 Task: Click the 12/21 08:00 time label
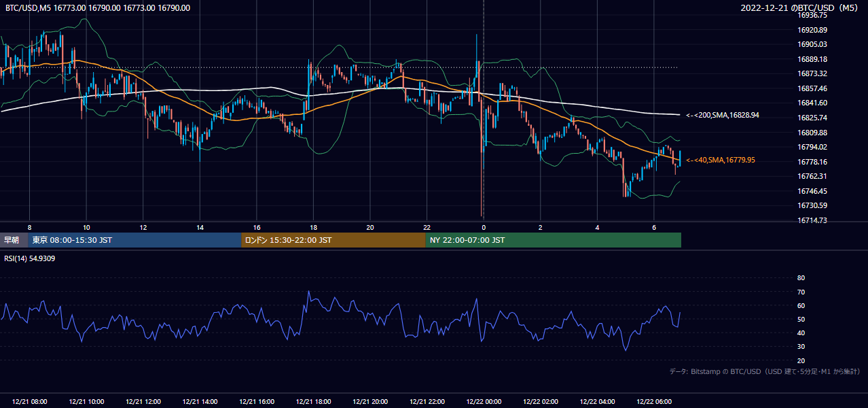[30, 402]
